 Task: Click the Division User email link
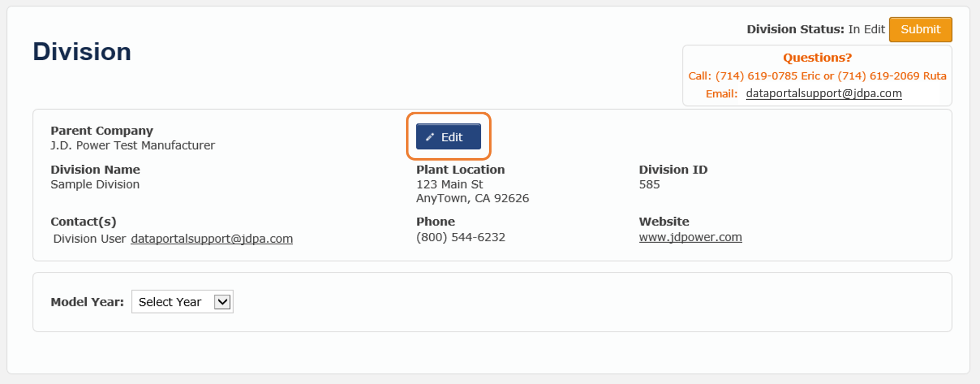pyautogui.click(x=212, y=239)
